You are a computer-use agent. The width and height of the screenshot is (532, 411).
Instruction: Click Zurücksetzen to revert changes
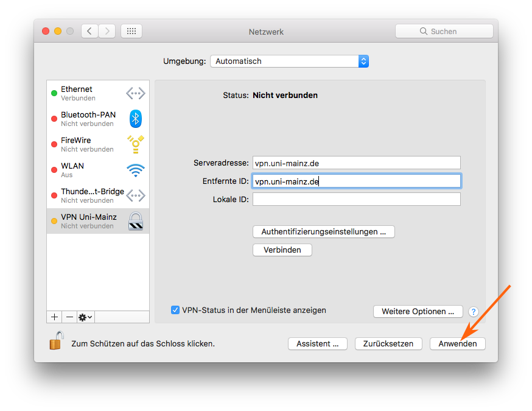pos(388,344)
